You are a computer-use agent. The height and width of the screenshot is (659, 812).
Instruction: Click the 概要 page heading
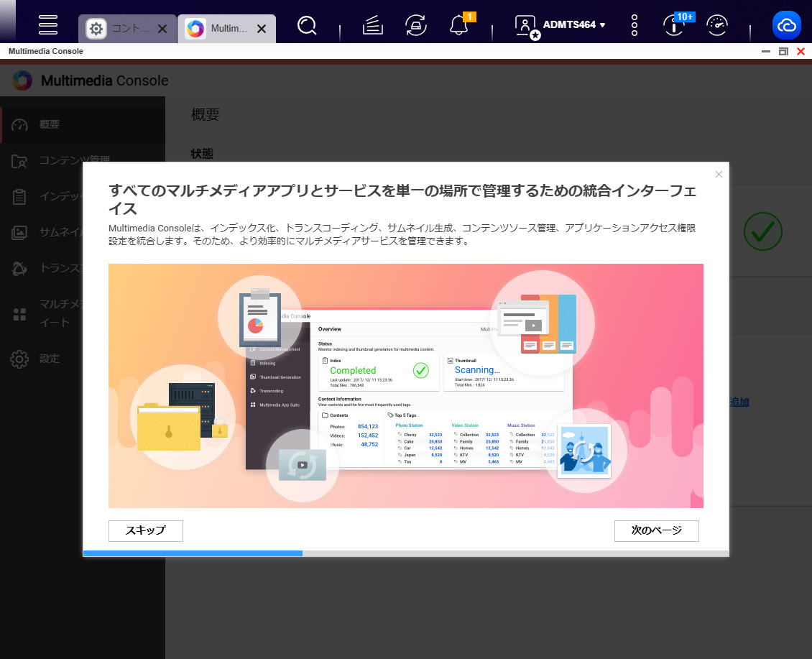coord(205,114)
